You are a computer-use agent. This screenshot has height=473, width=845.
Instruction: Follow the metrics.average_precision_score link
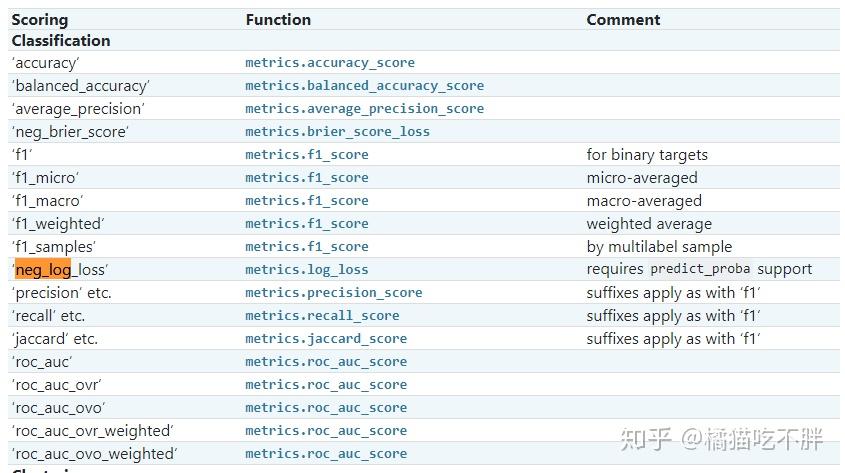364,109
